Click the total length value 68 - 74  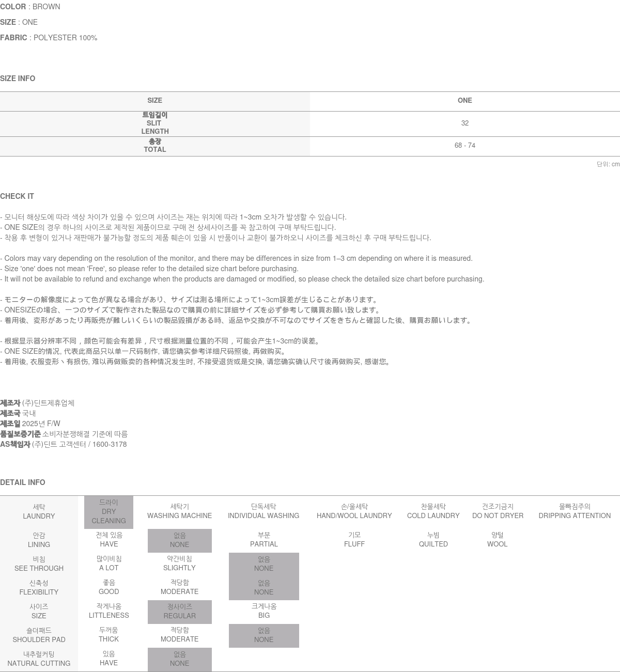[464, 146]
